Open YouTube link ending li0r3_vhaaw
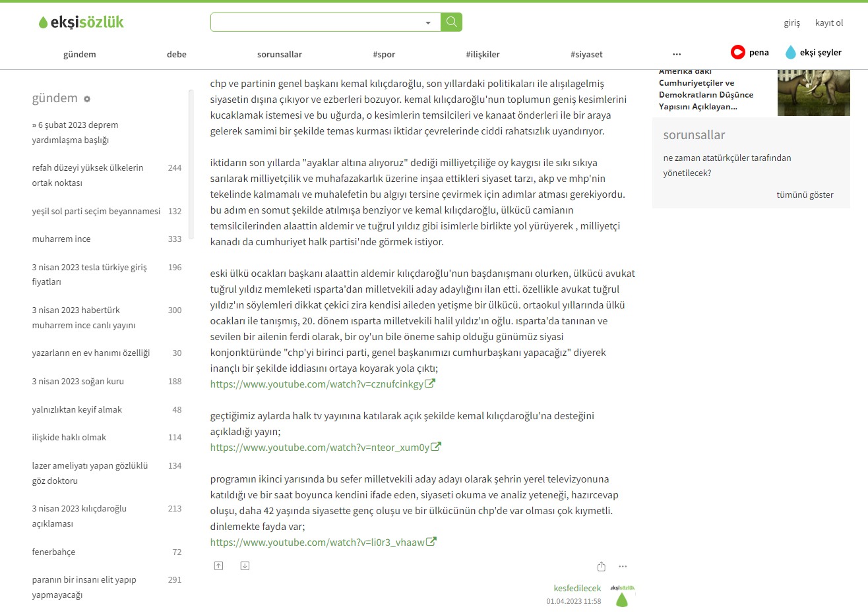This screenshot has height=613, width=868. pyautogui.click(x=323, y=542)
